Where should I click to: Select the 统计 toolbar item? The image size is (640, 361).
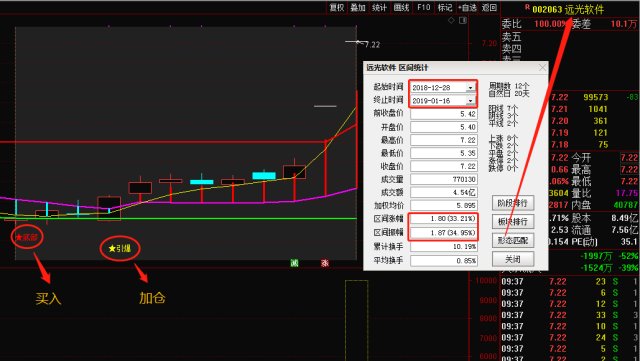point(379,7)
